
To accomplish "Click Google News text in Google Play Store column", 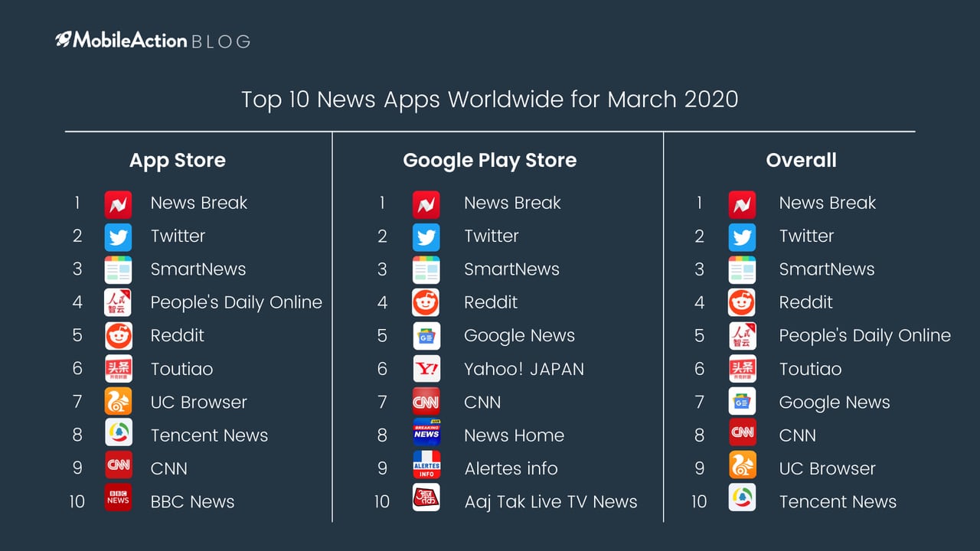I will point(519,336).
